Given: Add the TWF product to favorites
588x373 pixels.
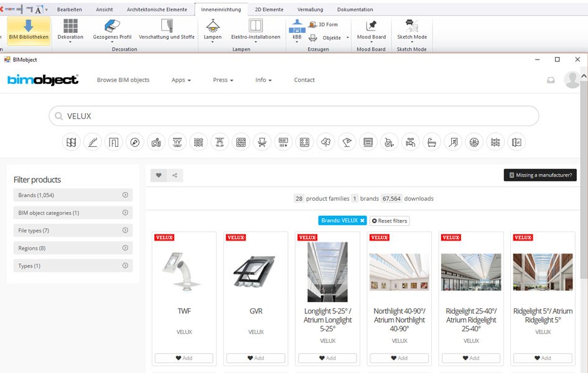Looking at the screenshot, I should click(184, 358).
